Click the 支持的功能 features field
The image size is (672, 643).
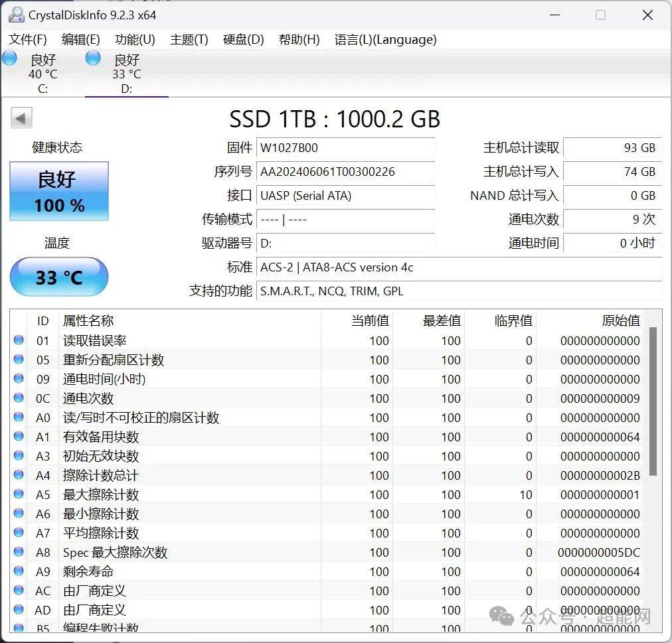coord(460,291)
